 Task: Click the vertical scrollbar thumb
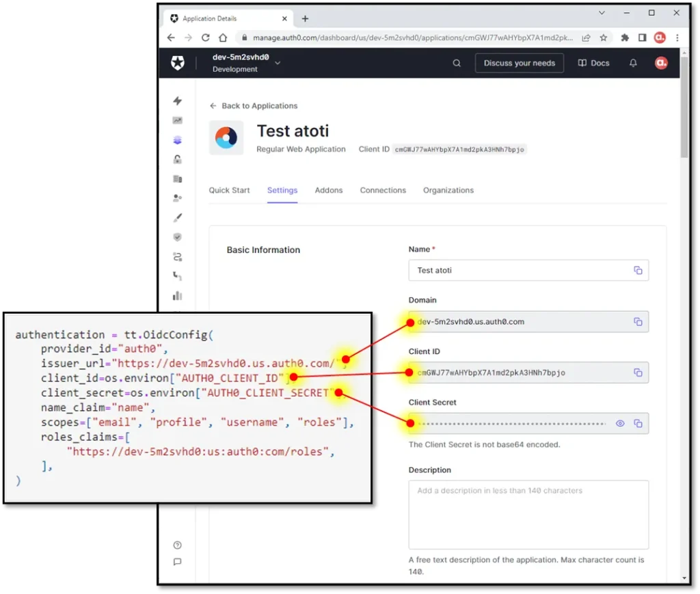(x=684, y=107)
